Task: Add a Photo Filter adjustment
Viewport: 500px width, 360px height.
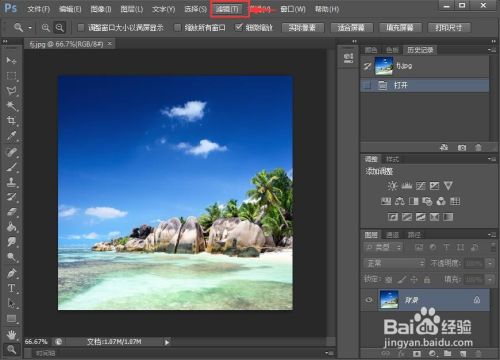Action: tap(427, 201)
